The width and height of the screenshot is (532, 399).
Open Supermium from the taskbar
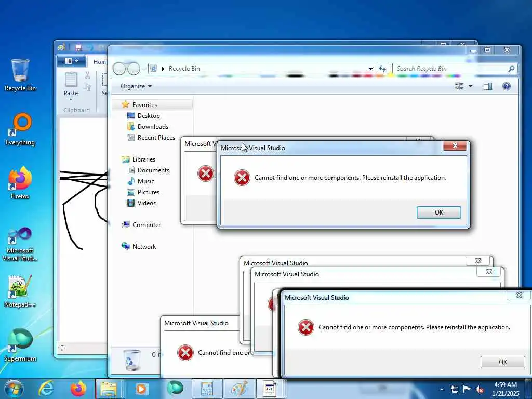pyautogui.click(x=175, y=389)
